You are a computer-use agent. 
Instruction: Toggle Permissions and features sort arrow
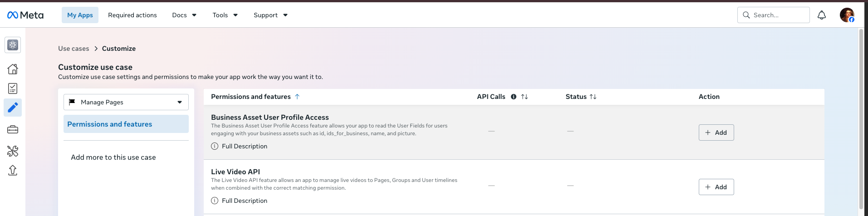pyautogui.click(x=297, y=97)
